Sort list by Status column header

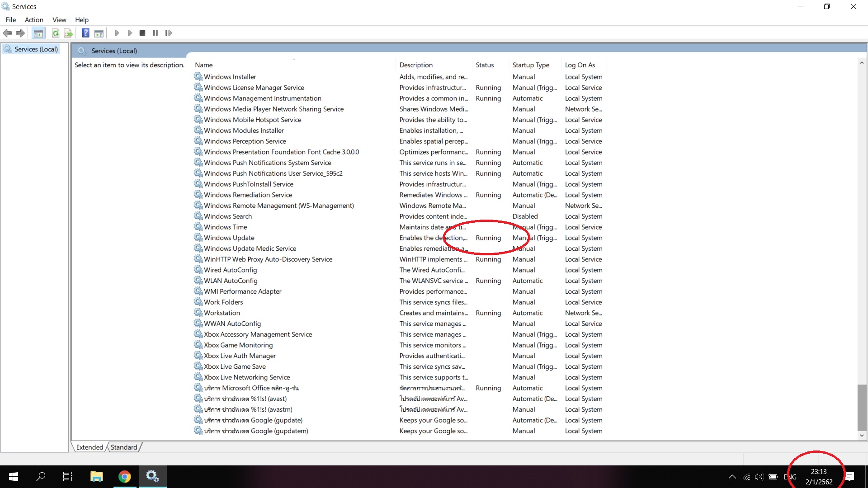point(491,65)
